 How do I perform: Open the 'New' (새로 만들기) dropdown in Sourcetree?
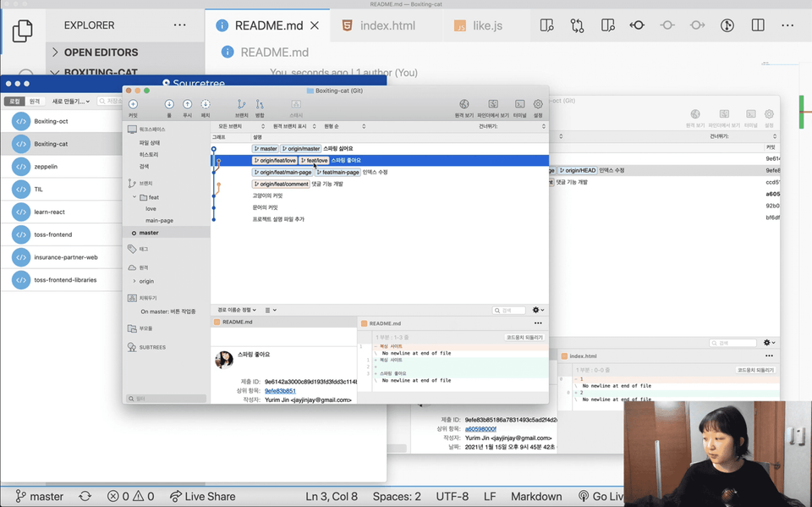point(71,101)
